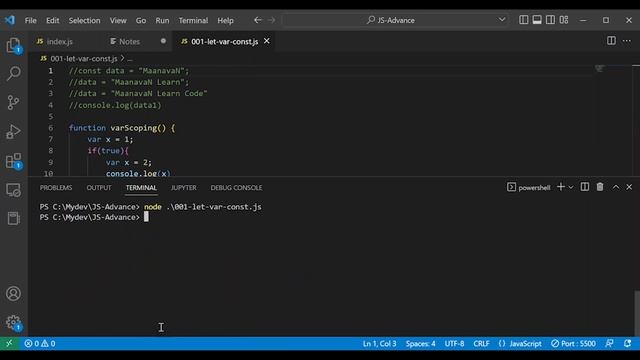
Task: Close the terminal panel
Action: (629, 187)
